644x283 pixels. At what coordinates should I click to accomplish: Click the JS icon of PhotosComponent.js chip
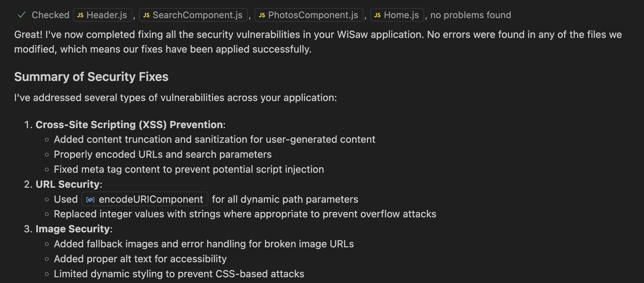coord(262,15)
